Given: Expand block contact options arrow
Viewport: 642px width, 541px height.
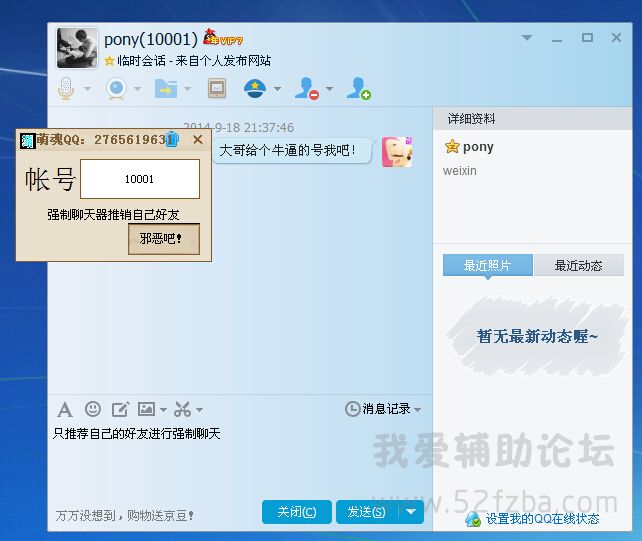Looking at the screenshot, I should (329, 88).
